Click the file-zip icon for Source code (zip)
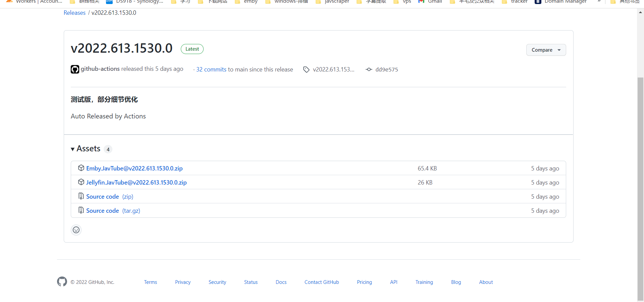 pyautogui.click(x=81, y=196)
